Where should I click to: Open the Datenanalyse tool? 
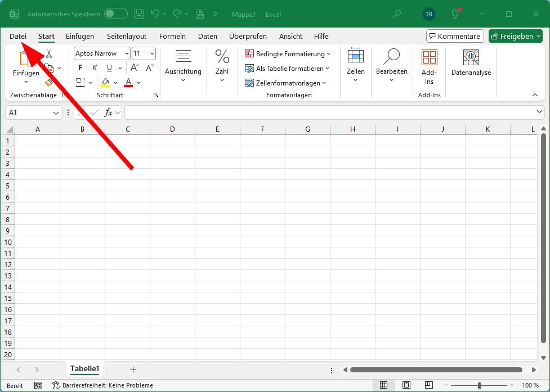[471, 64]
